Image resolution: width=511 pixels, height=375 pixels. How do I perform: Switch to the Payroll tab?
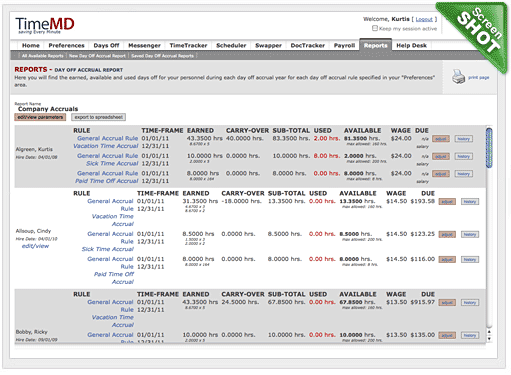344,45
